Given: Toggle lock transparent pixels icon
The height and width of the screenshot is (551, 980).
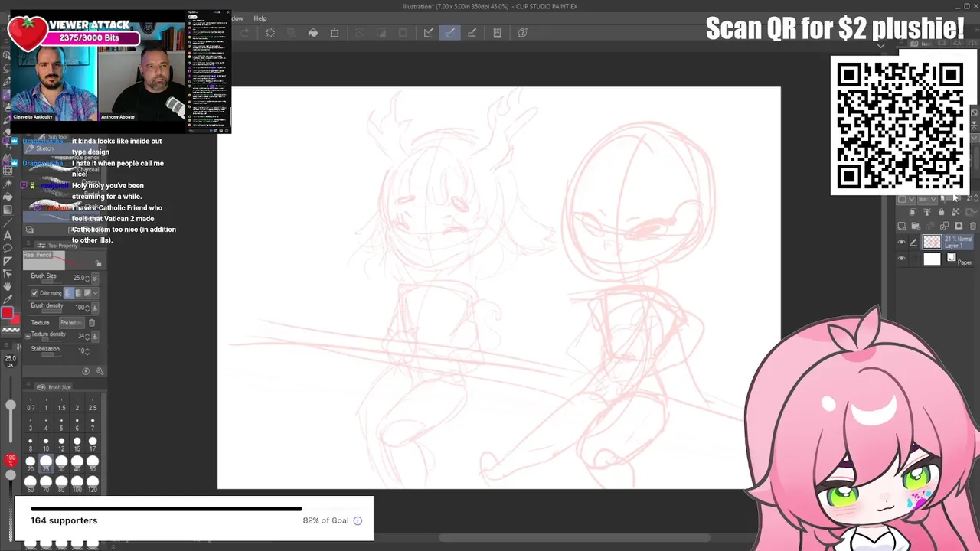Looking at the screenshot, I should point(955,212).
